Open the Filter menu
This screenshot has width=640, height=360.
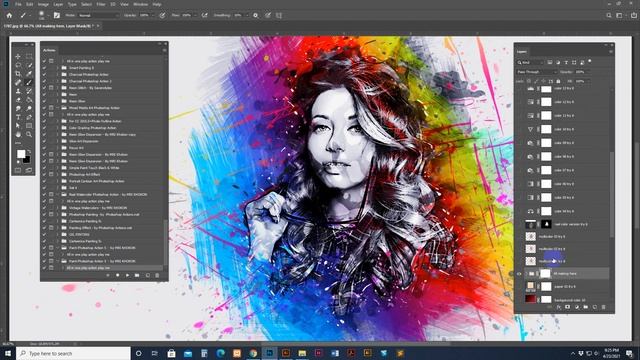101,4
